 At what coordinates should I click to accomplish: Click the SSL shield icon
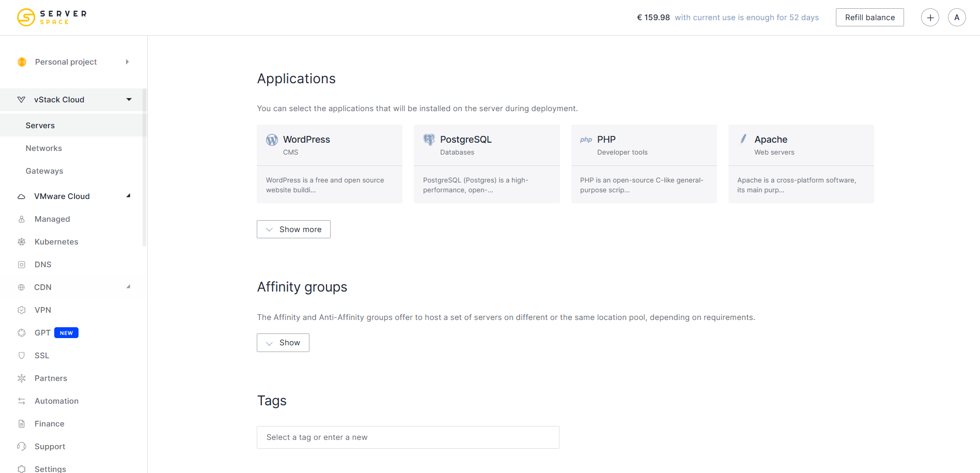22,356
